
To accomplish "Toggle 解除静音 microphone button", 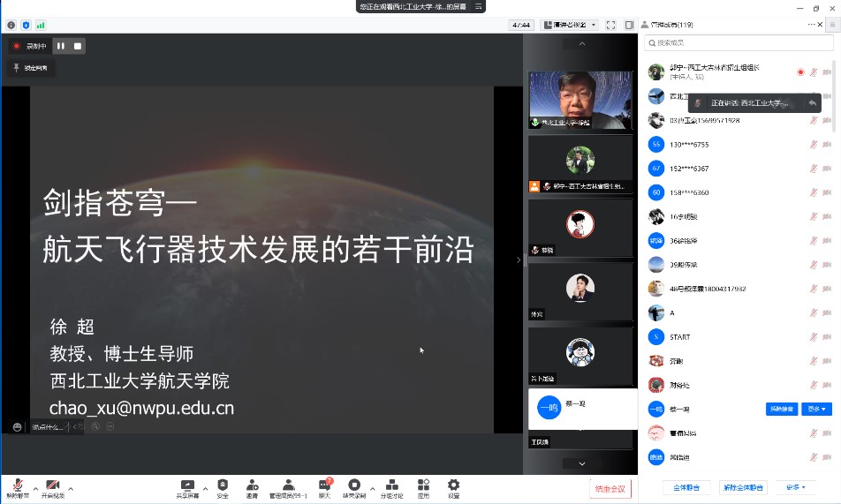I will tap(18, 488).
